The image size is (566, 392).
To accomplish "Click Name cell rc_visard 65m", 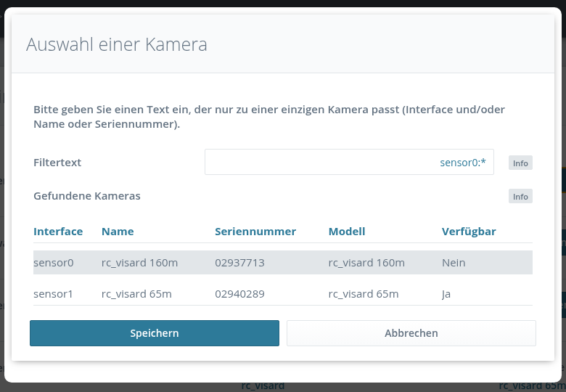I will tap(136, 294).
